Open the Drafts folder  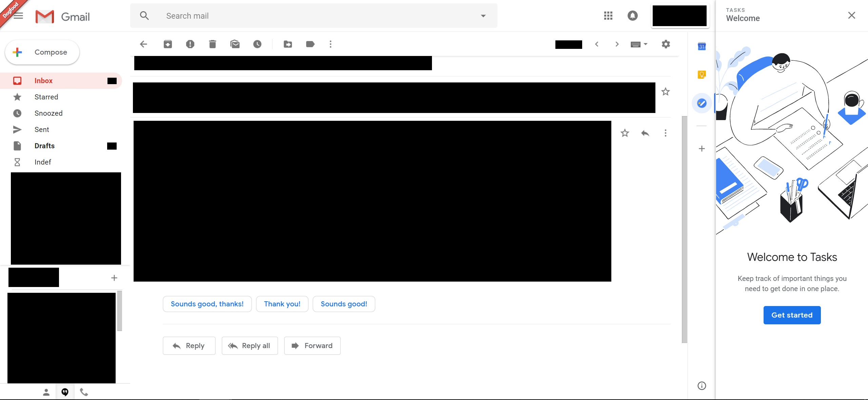(x=44, y=146)
